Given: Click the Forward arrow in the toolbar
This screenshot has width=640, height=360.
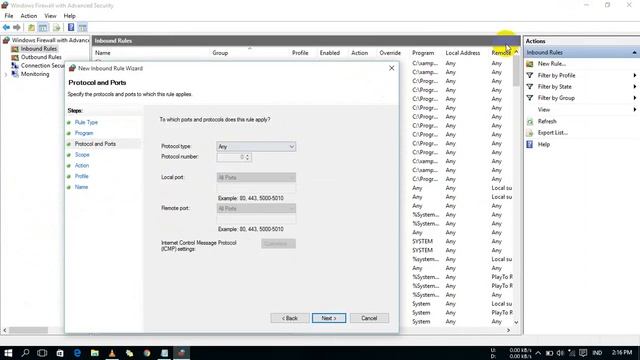Looking at the screenshot, I should point(17,27).
